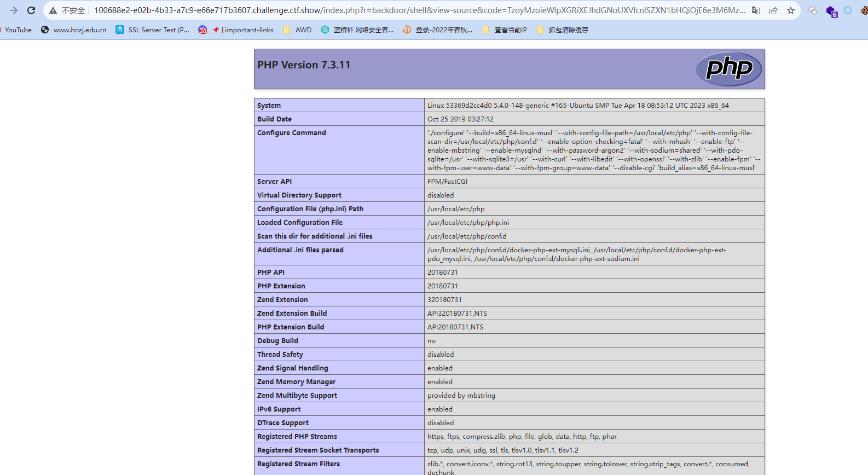Click the blue ring extension icon
868x475 pixels.
848,10
